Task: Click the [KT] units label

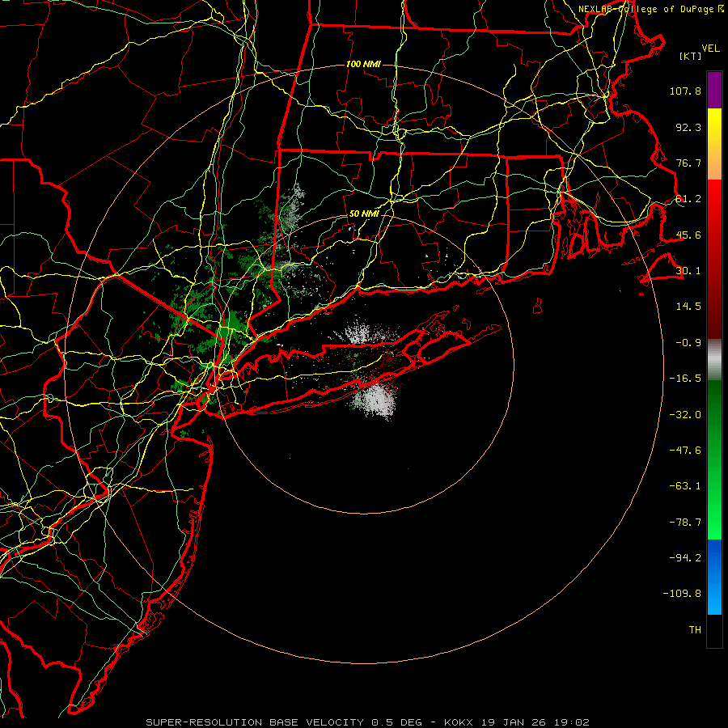Action: pos(691,56)
